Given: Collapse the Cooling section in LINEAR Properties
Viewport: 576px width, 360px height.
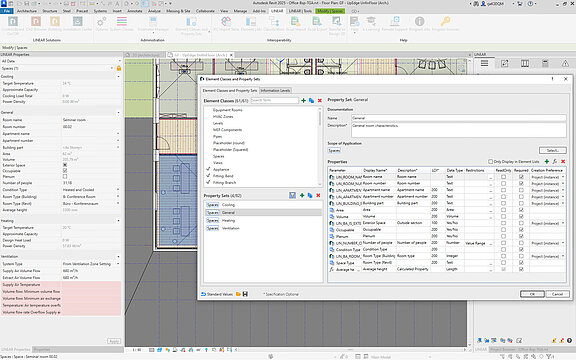Looking at the screenshot, I should pyautogui.click(x=118, y=76).
